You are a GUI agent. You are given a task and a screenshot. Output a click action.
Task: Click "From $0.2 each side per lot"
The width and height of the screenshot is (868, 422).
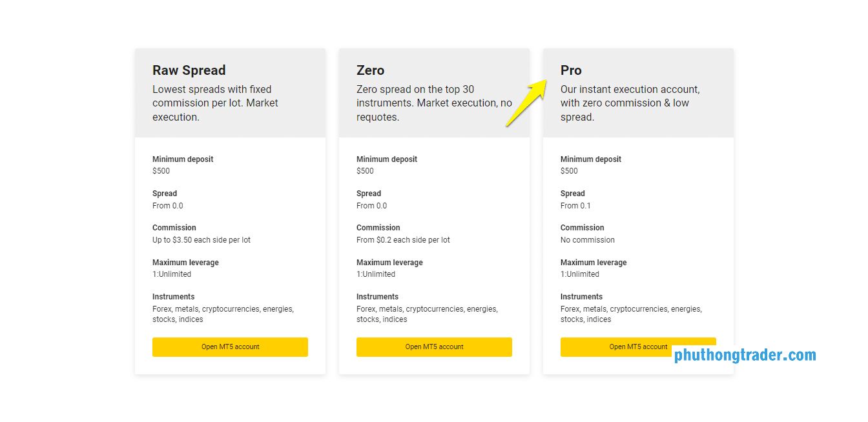(x=403, y=240)
